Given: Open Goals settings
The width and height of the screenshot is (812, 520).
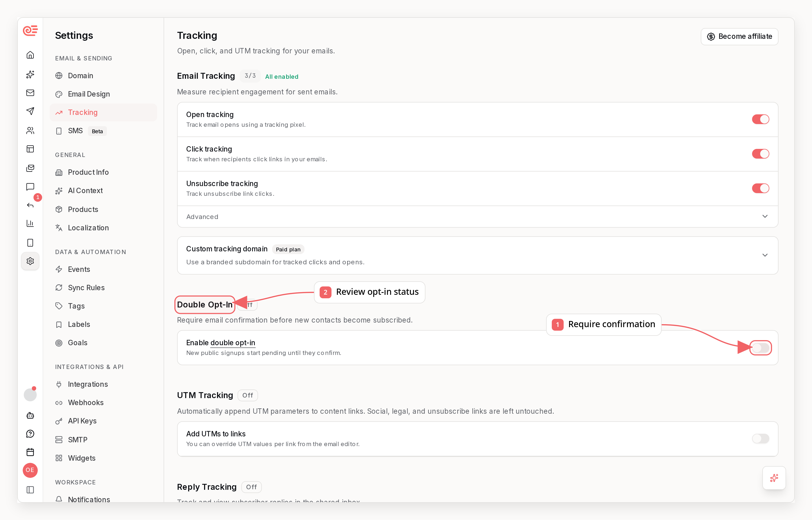Looking at the screenshot, I should 103,343.
